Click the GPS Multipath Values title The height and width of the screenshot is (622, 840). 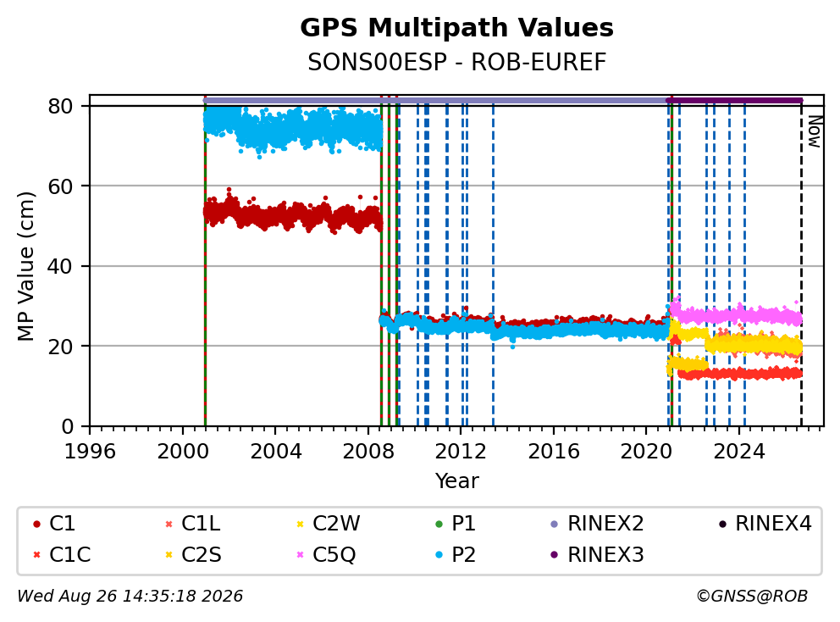[x=456, y=28]
